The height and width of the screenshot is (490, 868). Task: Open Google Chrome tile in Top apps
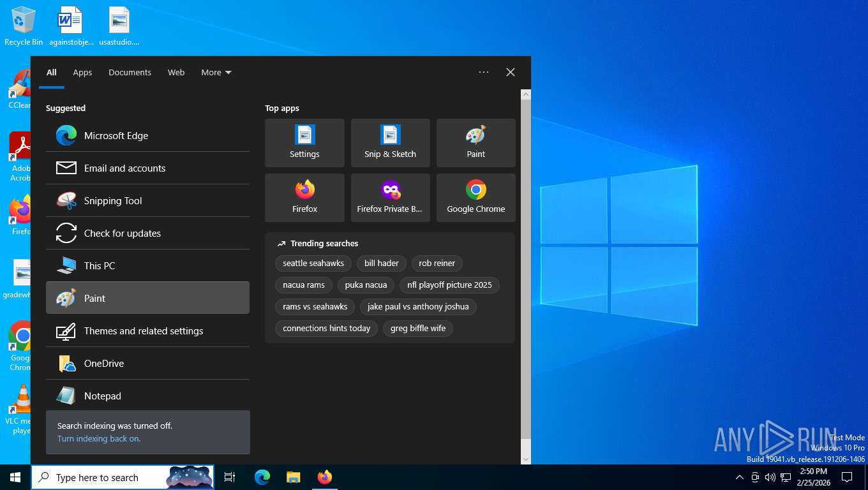[x=475, y=198]
